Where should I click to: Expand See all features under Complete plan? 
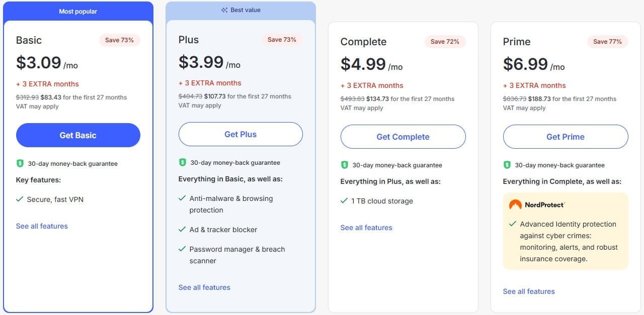pyautogui.click(x=366, y=228)
